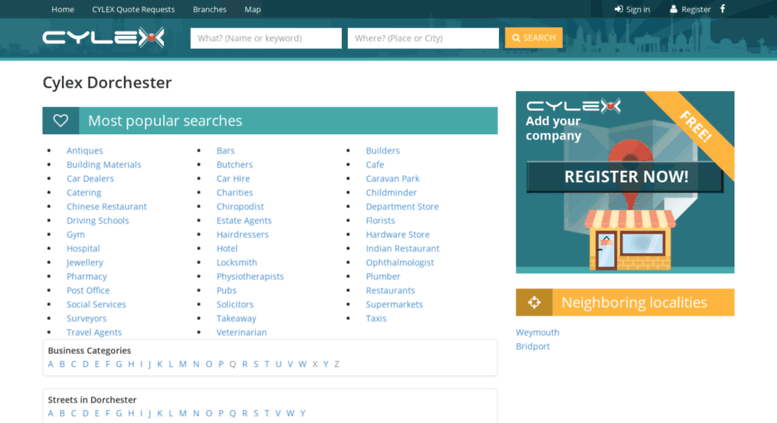Open the Cafe link
The image size is (777, 423).
(375, 164)
